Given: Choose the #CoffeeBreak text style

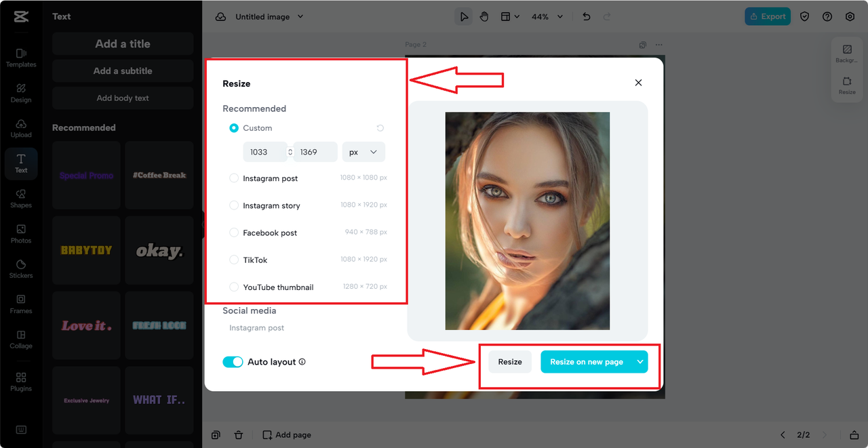Looking at the screenshot, I should [x=159, y=175].
